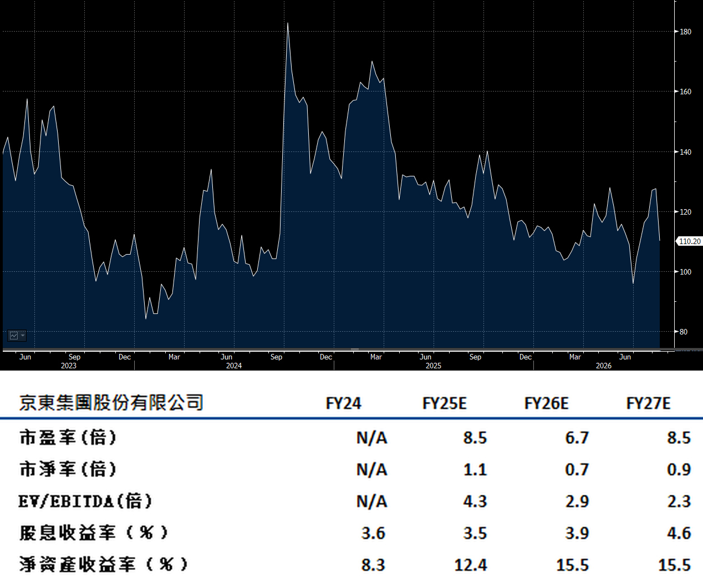Select FY24 淨資產收益率 value 8.3
The width and height of the screenshot is (703, 588).
373,565
